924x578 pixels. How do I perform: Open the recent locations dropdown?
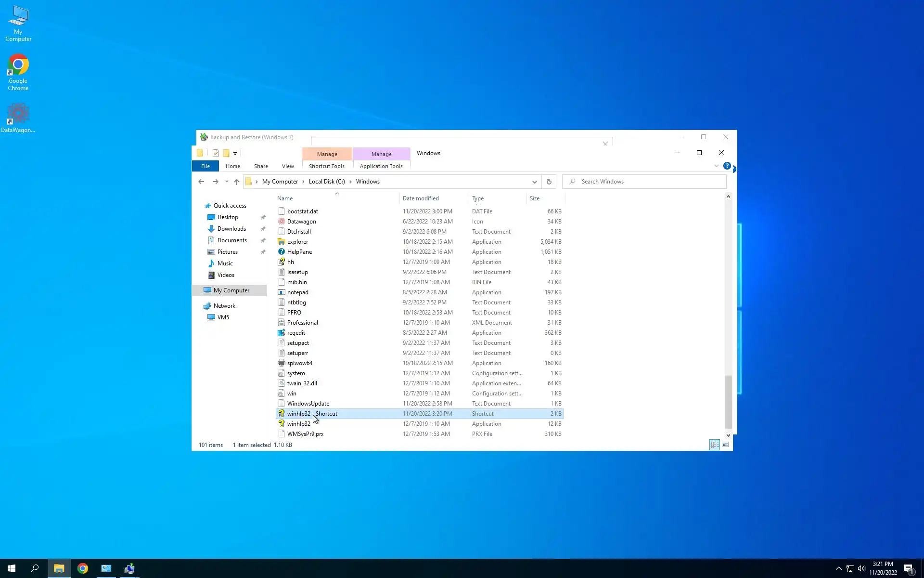[227, 182]
